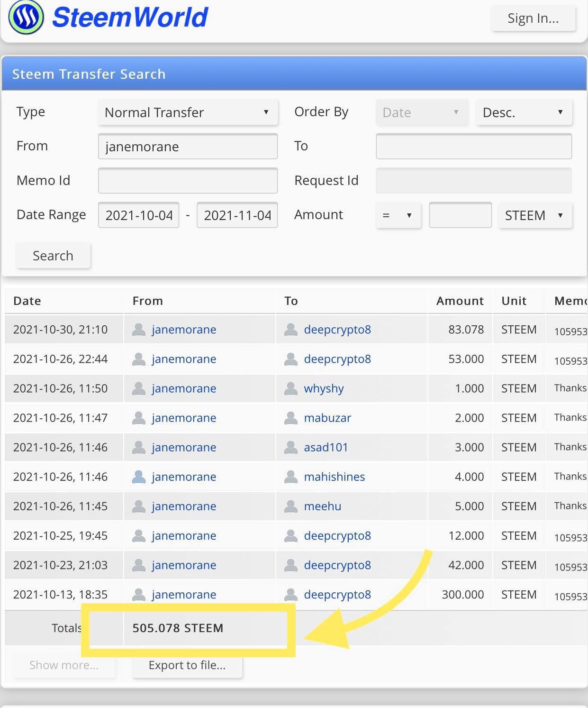Click the totals value 505.078 STEEM
This screenshot has width=588, height=708.
point(178,628)
